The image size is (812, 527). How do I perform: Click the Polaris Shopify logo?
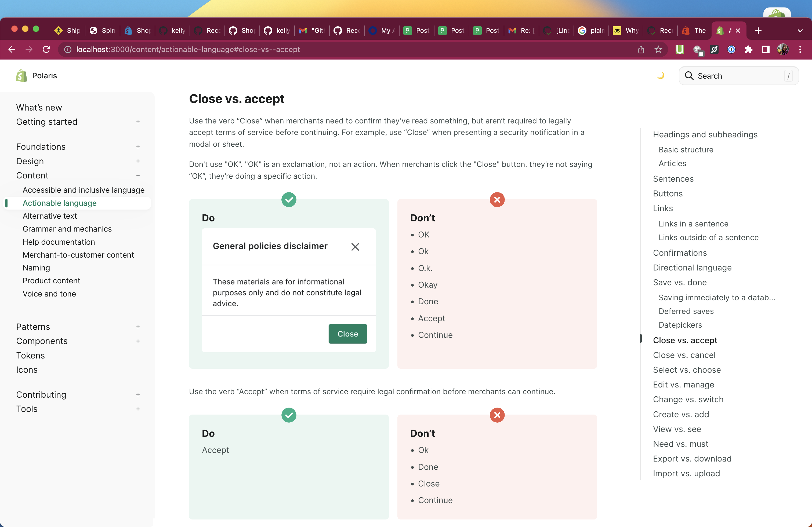pyautogui.click(x=21, y=76)
